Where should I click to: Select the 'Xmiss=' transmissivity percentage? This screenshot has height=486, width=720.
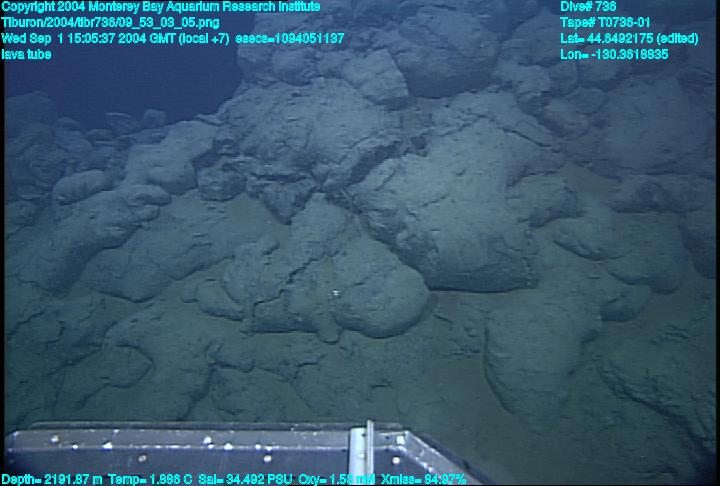tap(423, 480)
